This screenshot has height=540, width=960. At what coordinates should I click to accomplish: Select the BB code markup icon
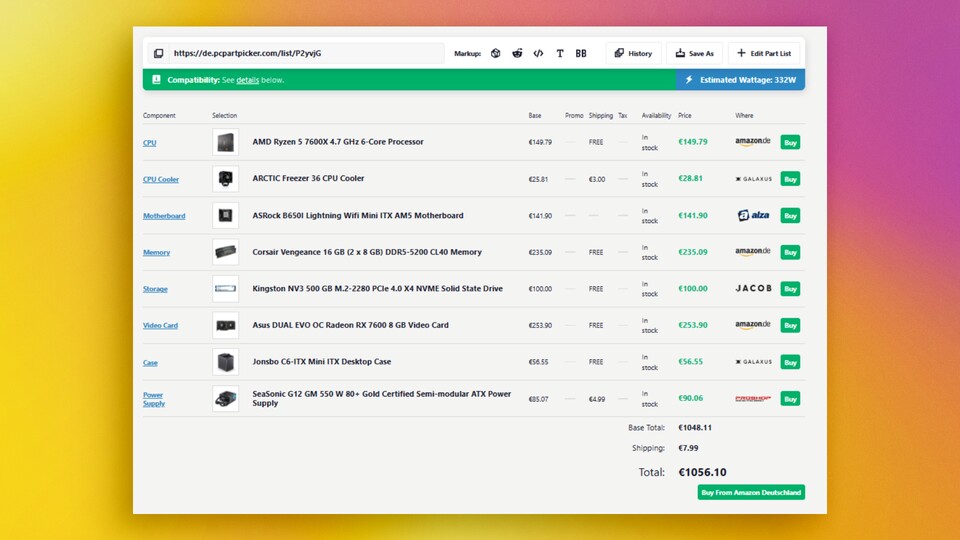tap(581, 53)
